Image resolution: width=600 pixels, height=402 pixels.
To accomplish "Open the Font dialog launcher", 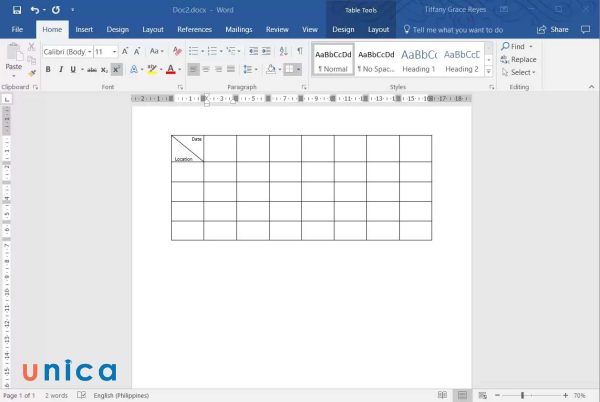I will pyautogui.click(x=180, y=87).
